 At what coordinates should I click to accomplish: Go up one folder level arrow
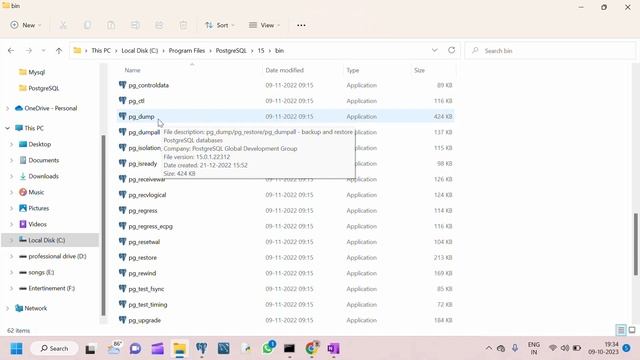pyautogui.click(x=59, y=51)
